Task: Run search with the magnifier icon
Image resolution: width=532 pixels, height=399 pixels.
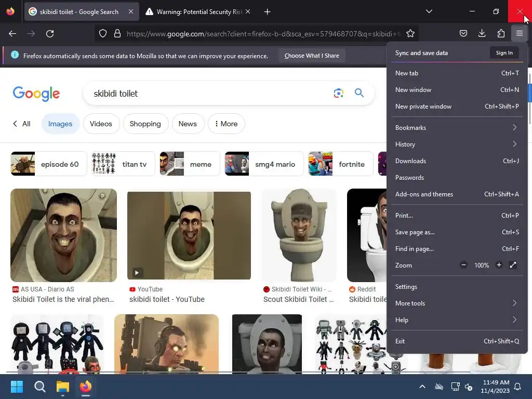Action: [360, 92]
